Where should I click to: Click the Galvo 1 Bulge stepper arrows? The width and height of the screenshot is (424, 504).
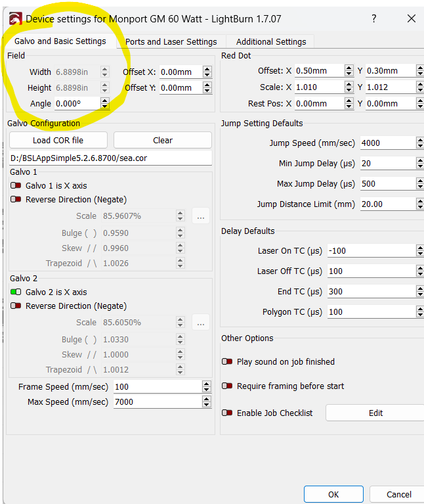point(180,233)
